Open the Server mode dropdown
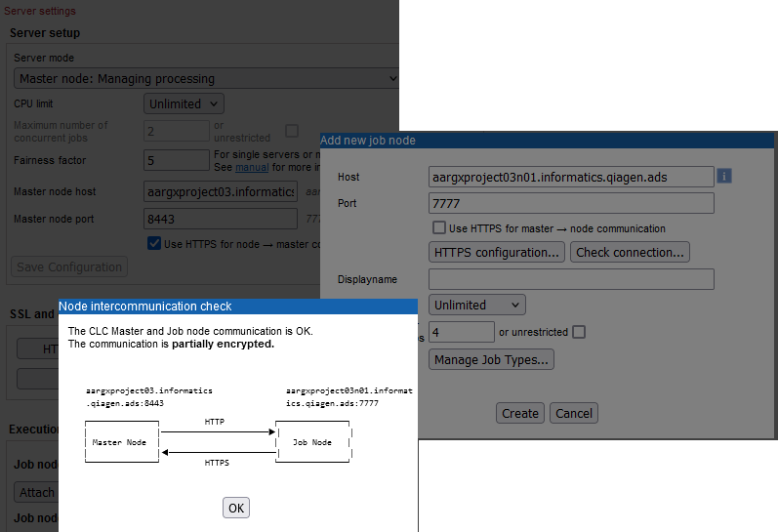The image size is (778, 532). [206, 78]
